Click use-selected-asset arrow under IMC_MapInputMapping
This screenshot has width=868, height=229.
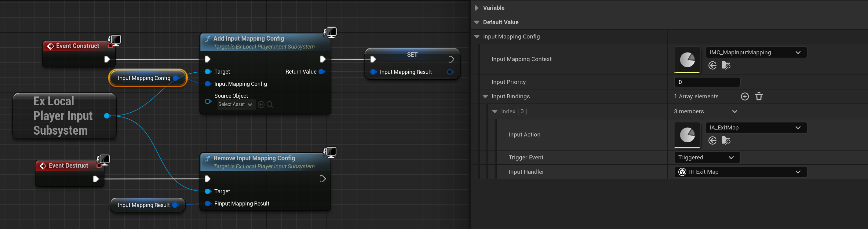click(x=712, y=65)
